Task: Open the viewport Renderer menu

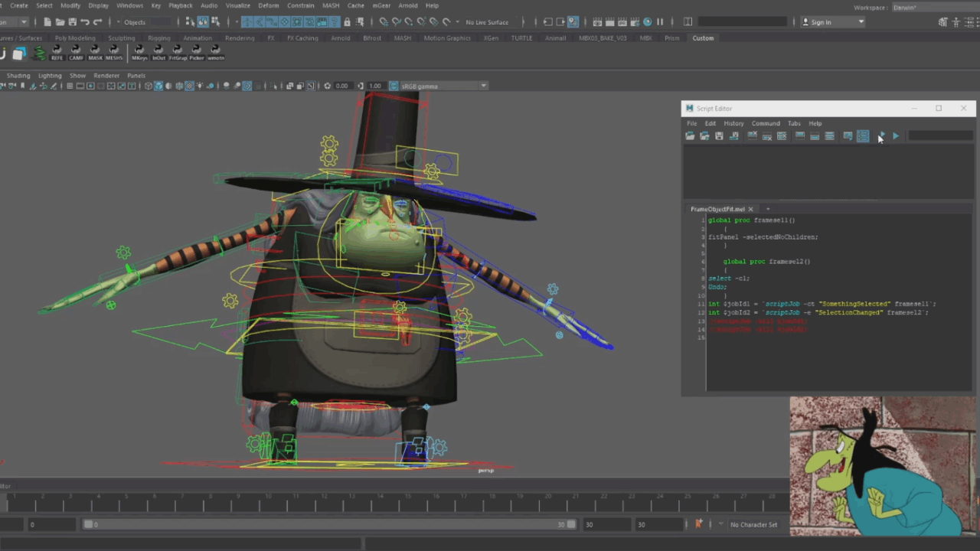Action: point(106,76)
